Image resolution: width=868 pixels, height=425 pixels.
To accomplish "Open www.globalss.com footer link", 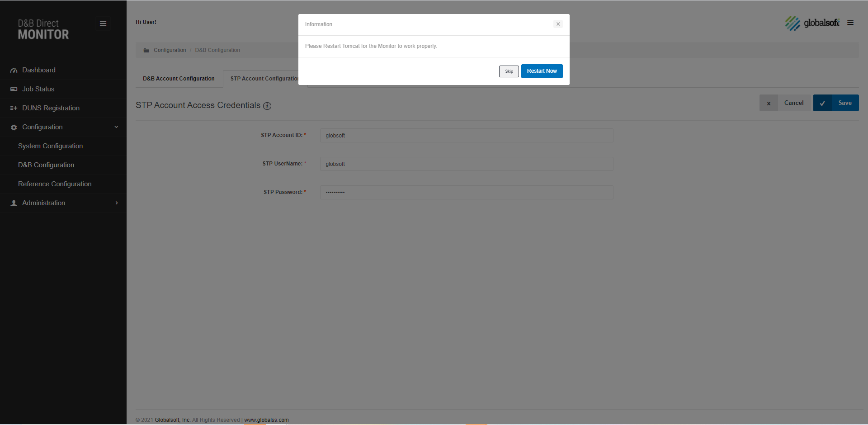I will [x=266, y=420].
